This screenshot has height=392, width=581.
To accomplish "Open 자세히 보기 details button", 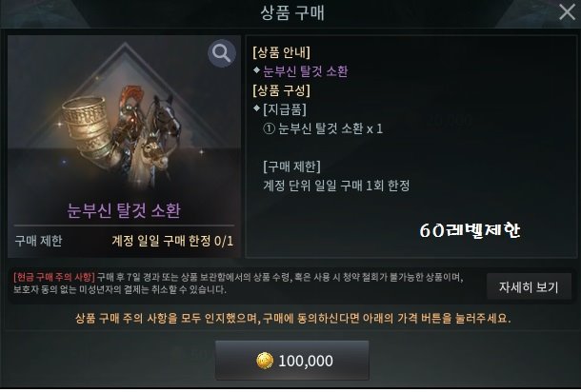I will tap(529, 287).
